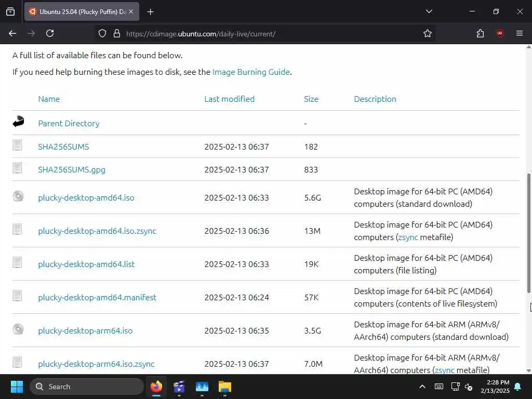Image resolution: width=532 pixels, height=399 pixels.
Task: Close the Ubuntu 25.04 Plucky Puffin tab
Action: click(x=131, y=11)
